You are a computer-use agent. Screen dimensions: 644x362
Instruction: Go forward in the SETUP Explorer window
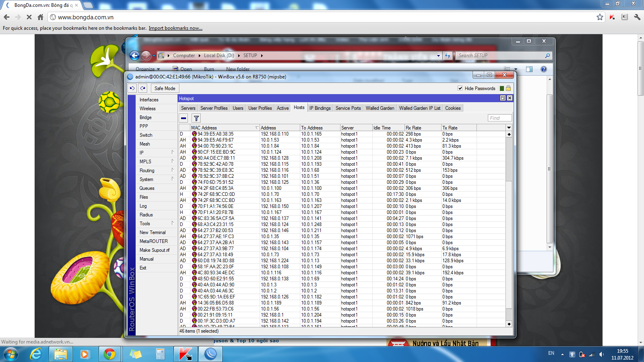point(146,56)
